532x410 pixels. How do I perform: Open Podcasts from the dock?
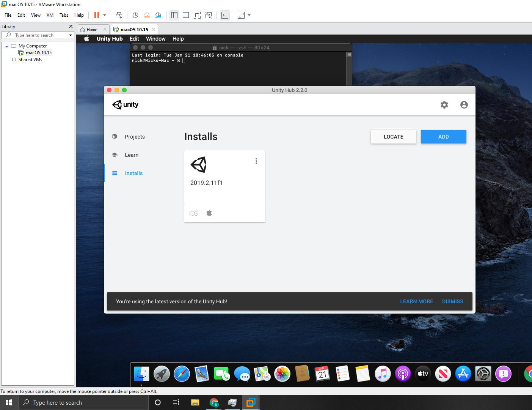point(403,374)
